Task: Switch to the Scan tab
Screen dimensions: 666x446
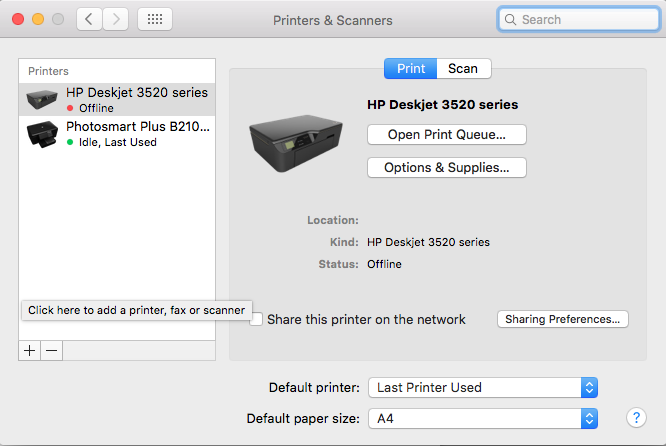Action: tap(462, 68)
